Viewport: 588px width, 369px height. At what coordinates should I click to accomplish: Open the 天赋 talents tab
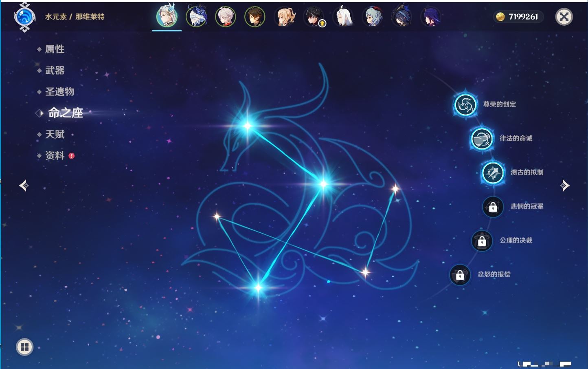pyautogui.click(x=55, y=134)
